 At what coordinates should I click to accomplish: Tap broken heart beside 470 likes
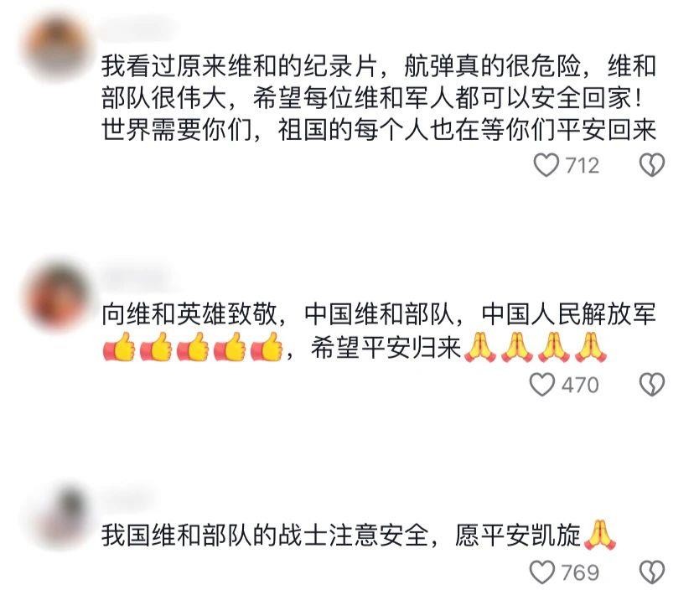(652, 384)
